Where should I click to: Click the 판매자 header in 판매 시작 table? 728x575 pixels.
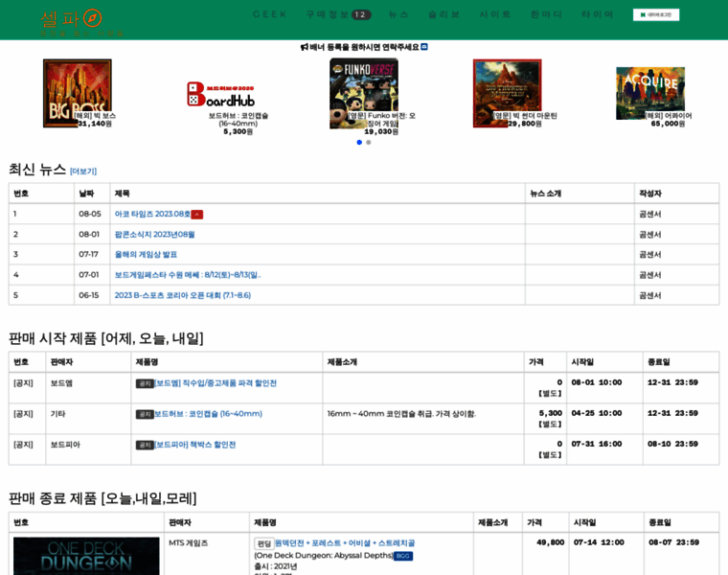coord(61,362)
